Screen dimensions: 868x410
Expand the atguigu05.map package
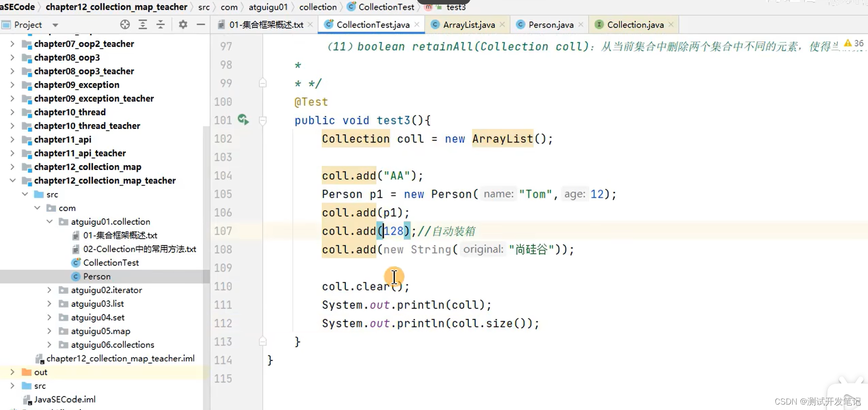coord(50,331)
